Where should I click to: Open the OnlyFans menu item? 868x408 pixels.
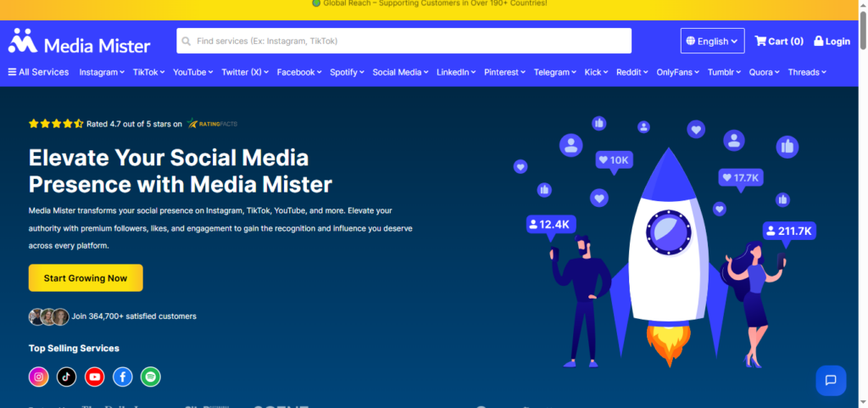[678, 72]
